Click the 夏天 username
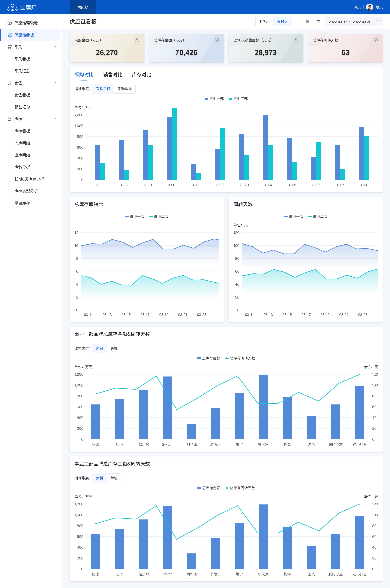This screenshot has height=588, width=390. 379,7
